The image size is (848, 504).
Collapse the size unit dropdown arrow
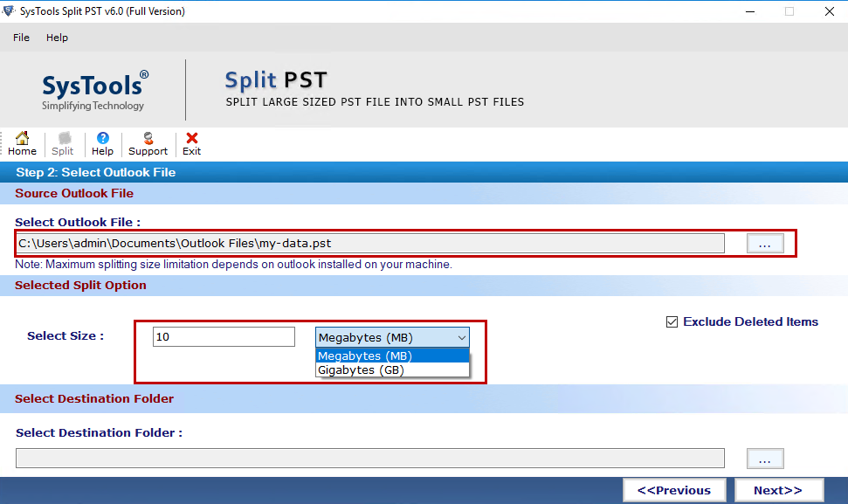(x=461, y=337)
